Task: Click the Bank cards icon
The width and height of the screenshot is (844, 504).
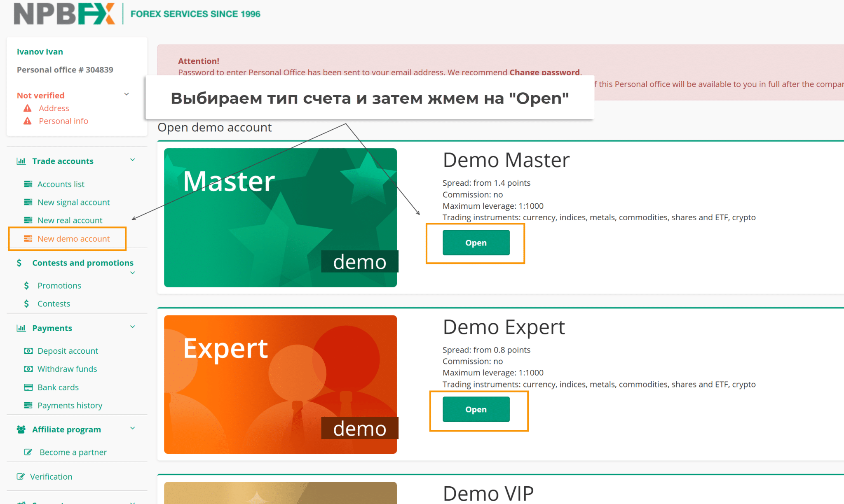Action: [28, 387]
